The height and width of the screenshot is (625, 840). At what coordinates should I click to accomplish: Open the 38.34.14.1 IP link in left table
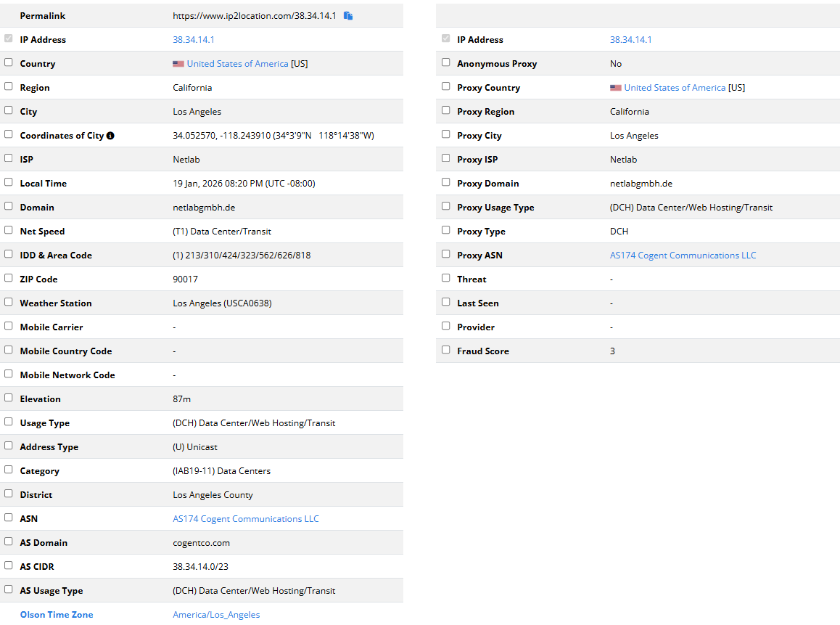pyautogui.click(x=193, y=40)
